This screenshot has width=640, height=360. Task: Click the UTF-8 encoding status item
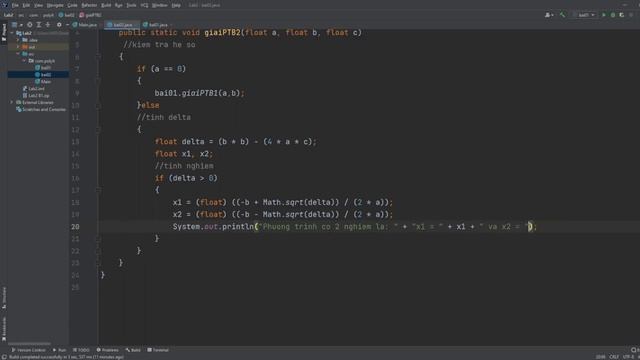click(628, 357)
